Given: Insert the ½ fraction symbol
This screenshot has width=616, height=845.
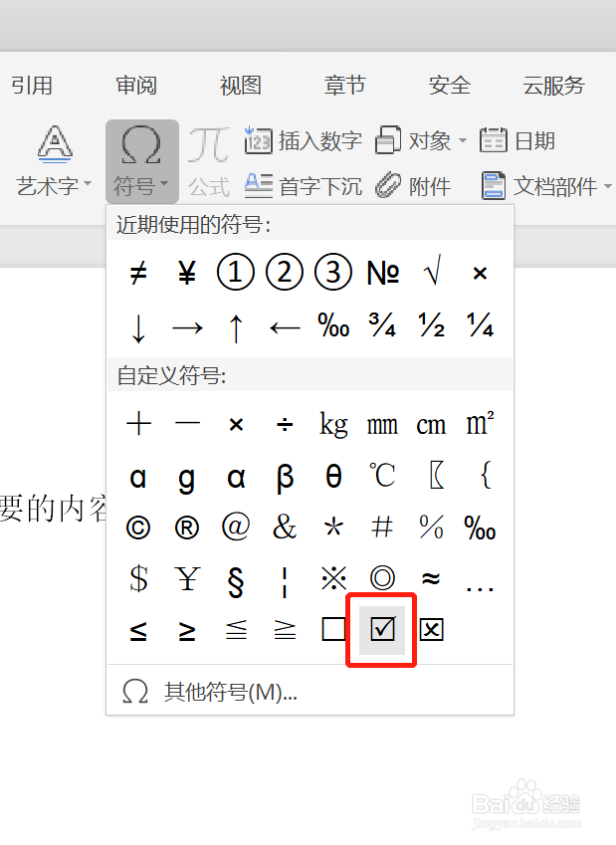Looking at the screenshot, I should point(431,324).
